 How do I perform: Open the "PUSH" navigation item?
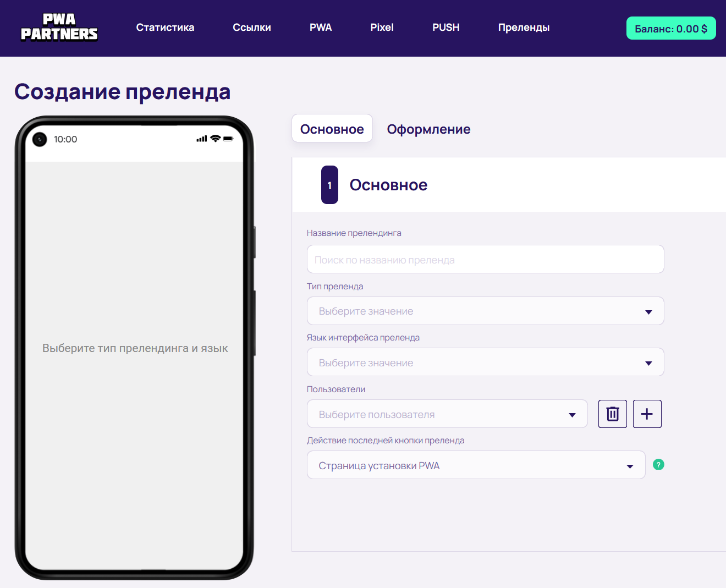point(446,27)
